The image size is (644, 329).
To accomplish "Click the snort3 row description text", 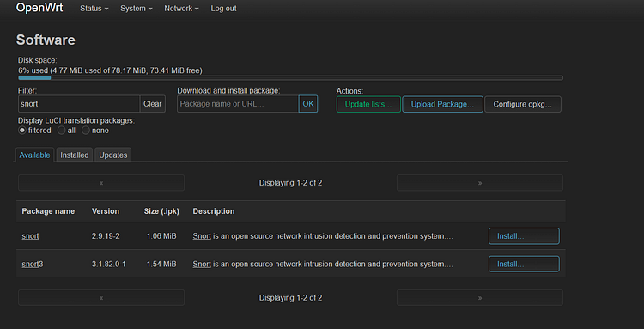I will 323,264.
